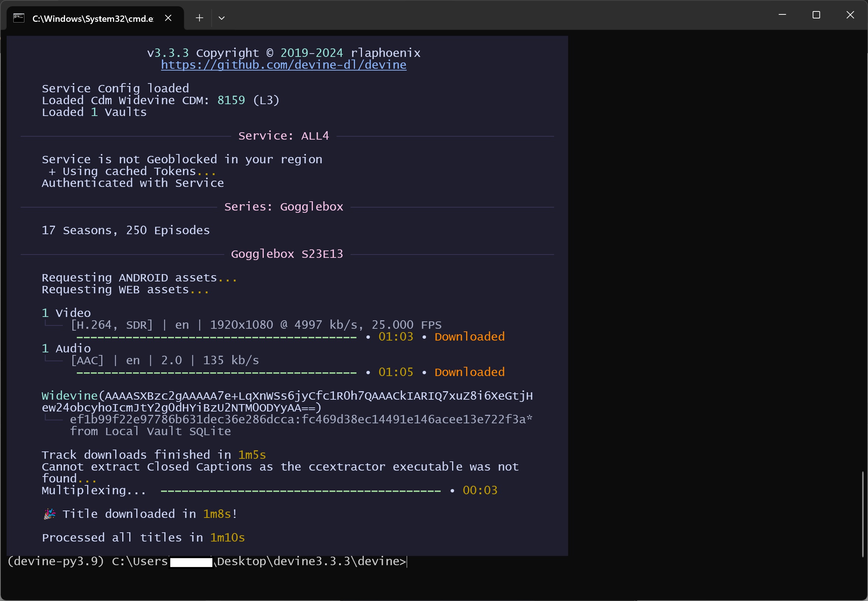Click the vertical scrollbar thumb

click(x=862, y=514)
